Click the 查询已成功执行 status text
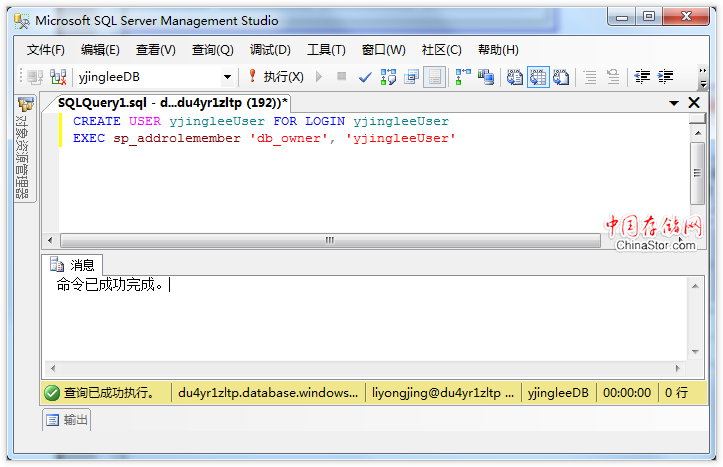The image size is (723, 467). tap(109, 393)
